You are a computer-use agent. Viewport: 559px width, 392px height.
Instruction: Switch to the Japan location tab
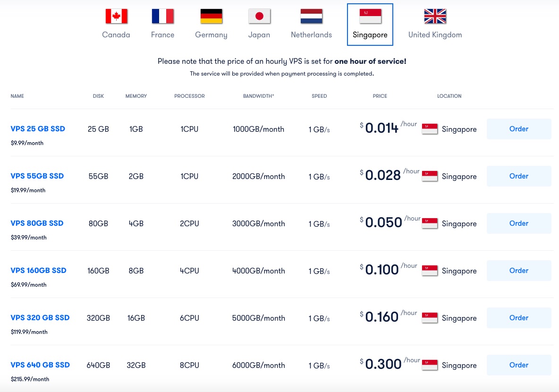point(259,34)
